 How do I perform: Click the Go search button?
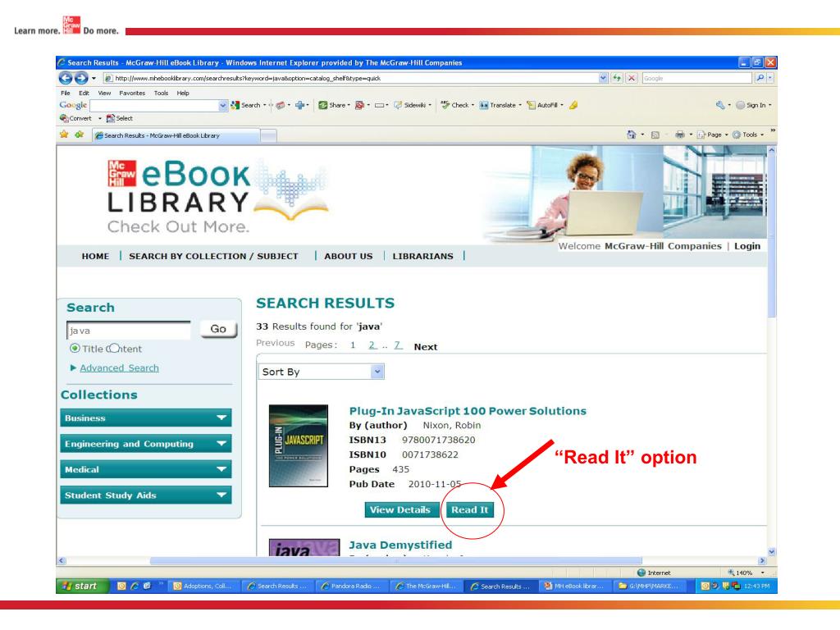pos(218,329)
